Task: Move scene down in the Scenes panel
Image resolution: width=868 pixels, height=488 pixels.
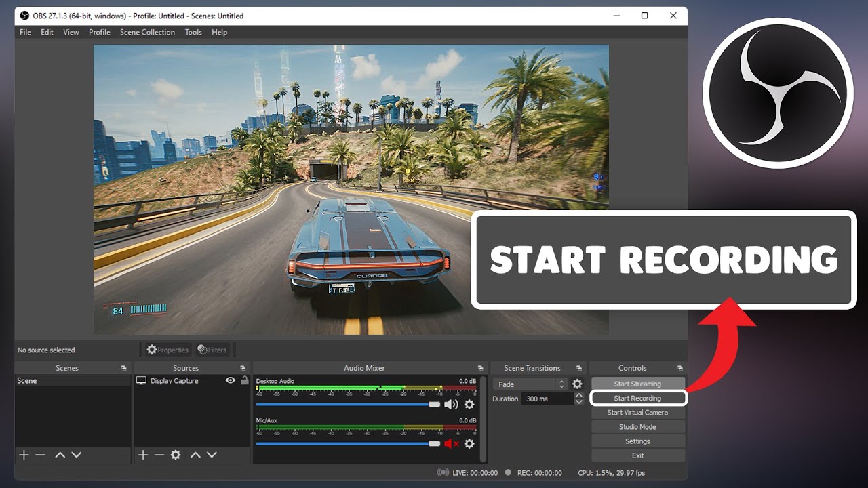Action: (x=76, y=455)
